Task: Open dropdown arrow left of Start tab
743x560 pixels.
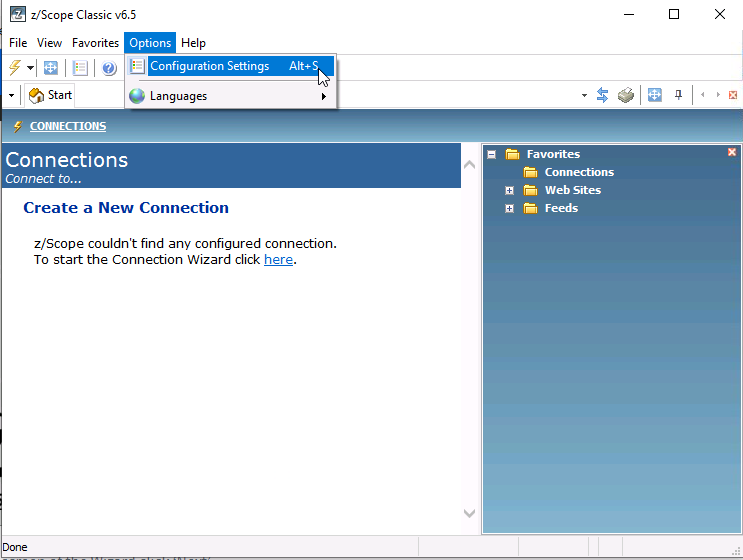Action: pyautogui.click(x=11, y=95)
